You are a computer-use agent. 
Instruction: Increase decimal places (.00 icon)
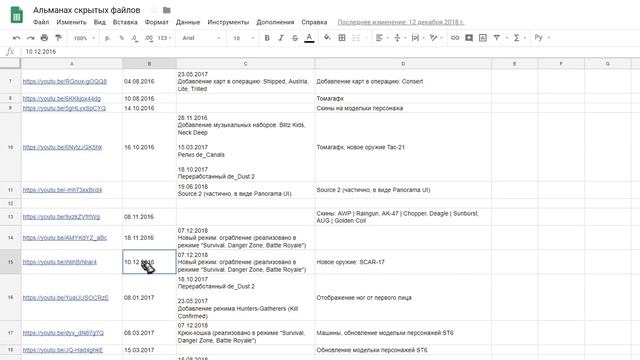pos(149,38)
